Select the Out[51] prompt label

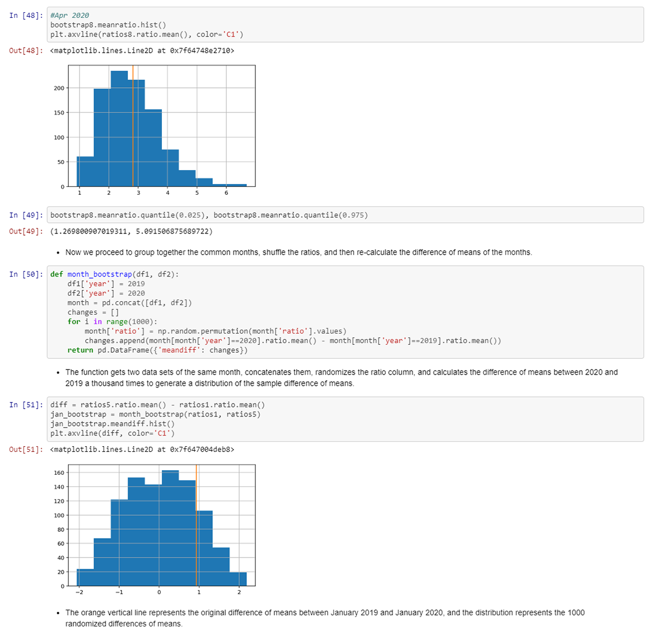pyautogui.click(x=26, y=450)
